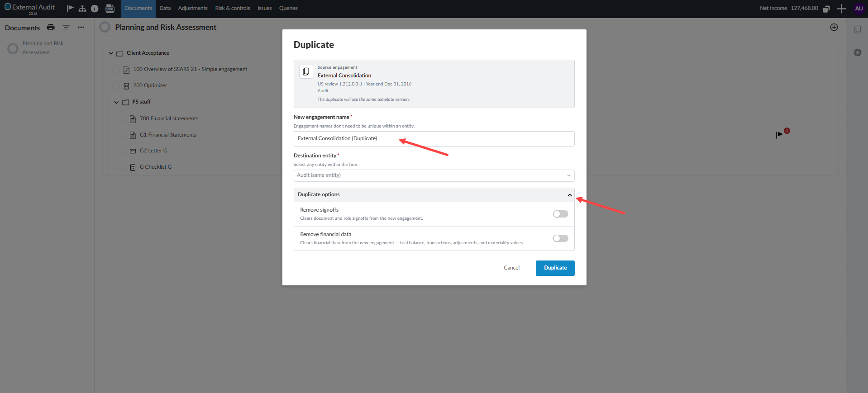The height and width of the screenshot is (393, 868).
Task: Click the Net Income value 127,468.00
Action: pos(804,8)
